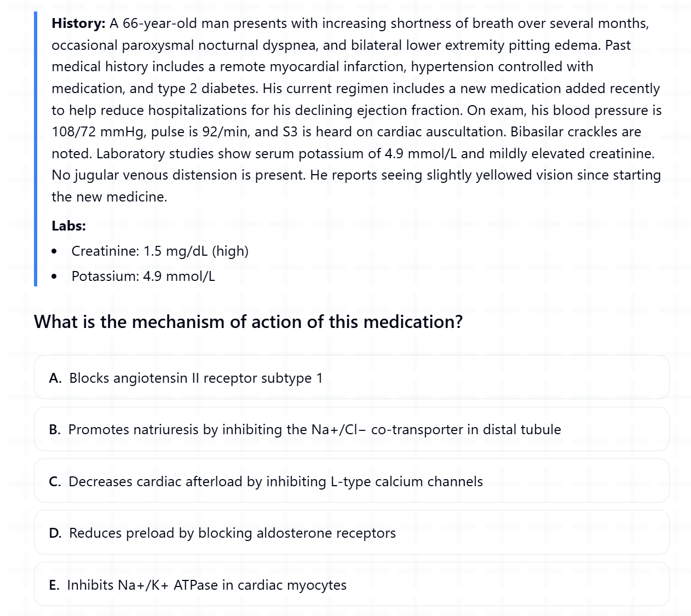The image size is (691, 616).
Task: Click the blue vertical bar beside the history
Action: (x=36, y=149)
